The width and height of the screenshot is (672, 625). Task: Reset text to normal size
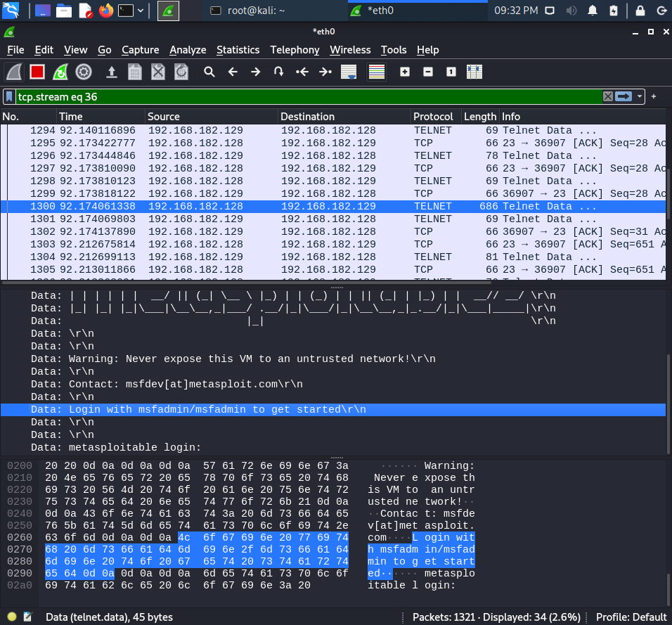coord(451,72)
